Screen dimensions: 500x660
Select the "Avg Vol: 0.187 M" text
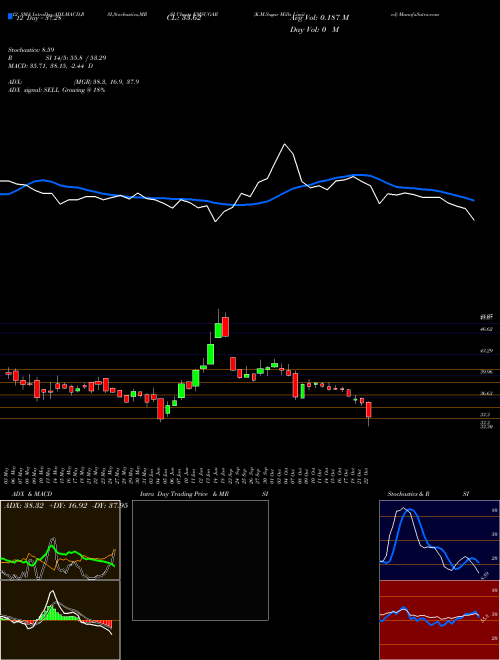pyautogui.click(x=319, y=18)
